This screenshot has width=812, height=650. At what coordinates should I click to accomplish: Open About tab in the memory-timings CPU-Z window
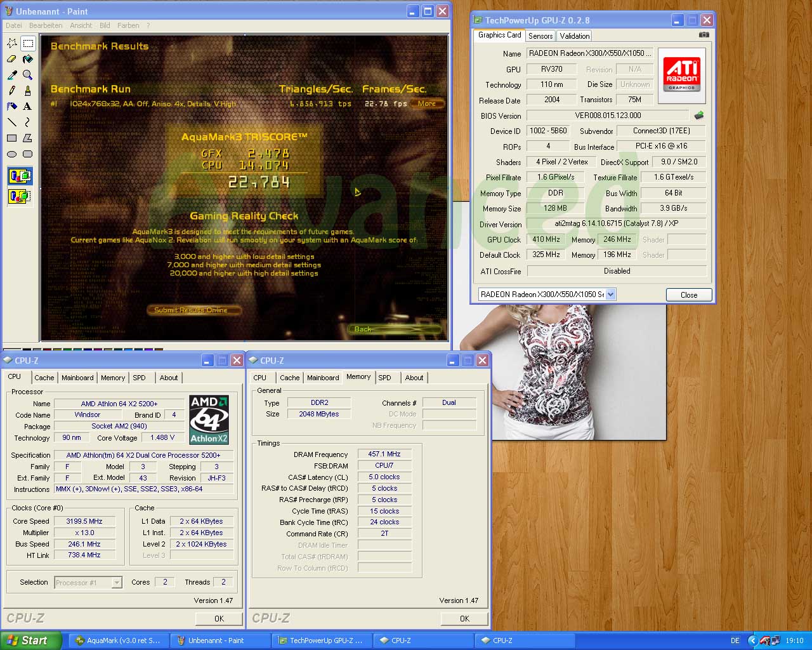coord(414,378)
